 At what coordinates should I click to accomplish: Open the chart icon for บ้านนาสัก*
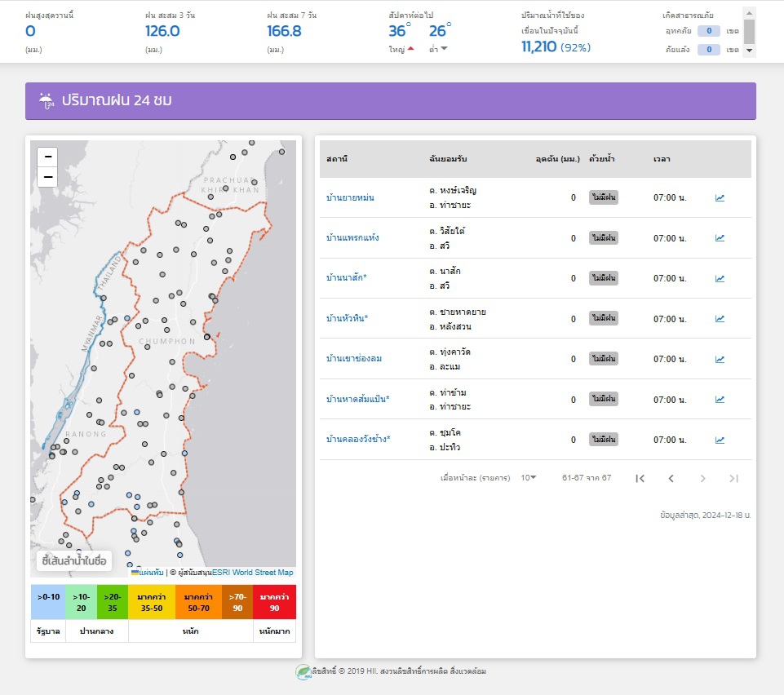tap(720, 278)
